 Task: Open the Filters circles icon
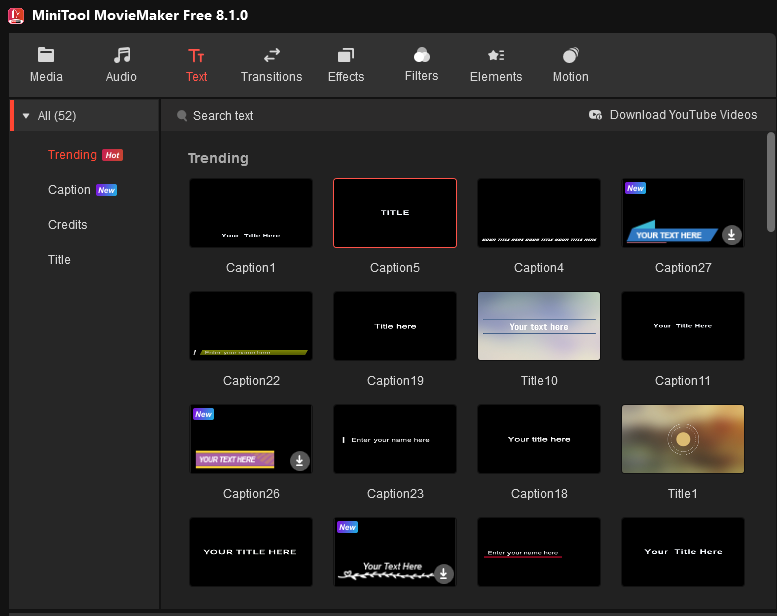click(422, 55)
